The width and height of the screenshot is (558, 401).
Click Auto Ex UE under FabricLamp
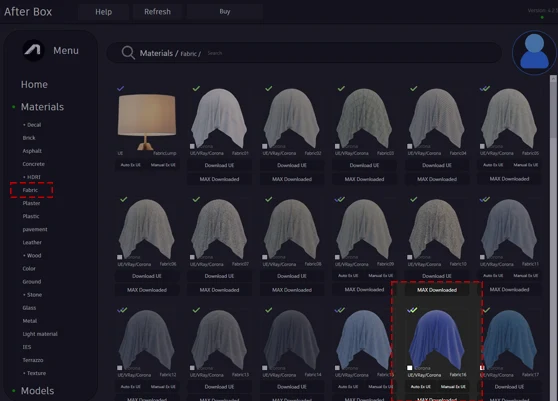tap(131, 165)
